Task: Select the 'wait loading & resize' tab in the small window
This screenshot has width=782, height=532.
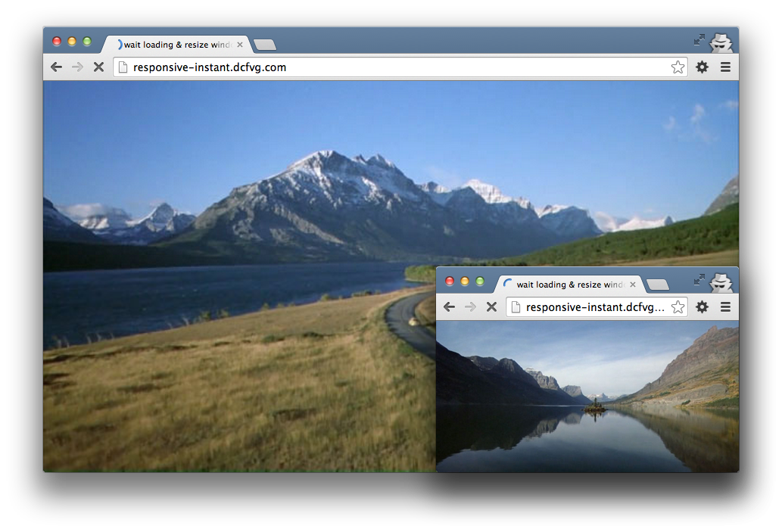Action: [568, 285]
